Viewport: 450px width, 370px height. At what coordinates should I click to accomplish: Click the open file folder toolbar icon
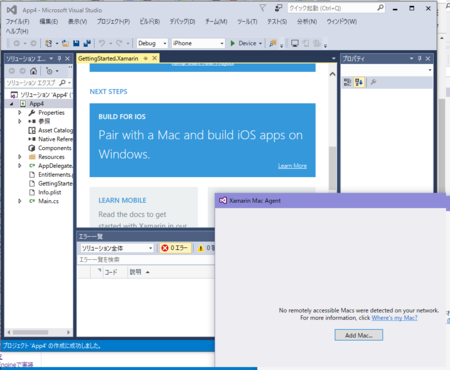click(x=66, y=43)
